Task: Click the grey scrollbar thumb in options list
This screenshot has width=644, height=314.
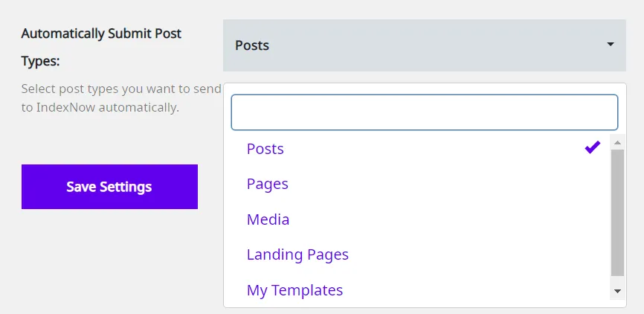Action: 617,213
